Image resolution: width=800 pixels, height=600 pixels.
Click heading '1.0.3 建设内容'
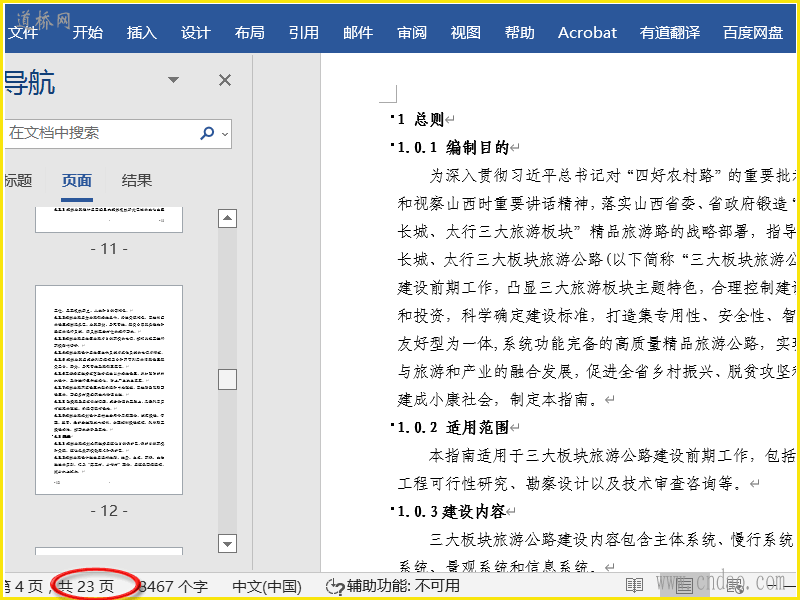point(452,511)
